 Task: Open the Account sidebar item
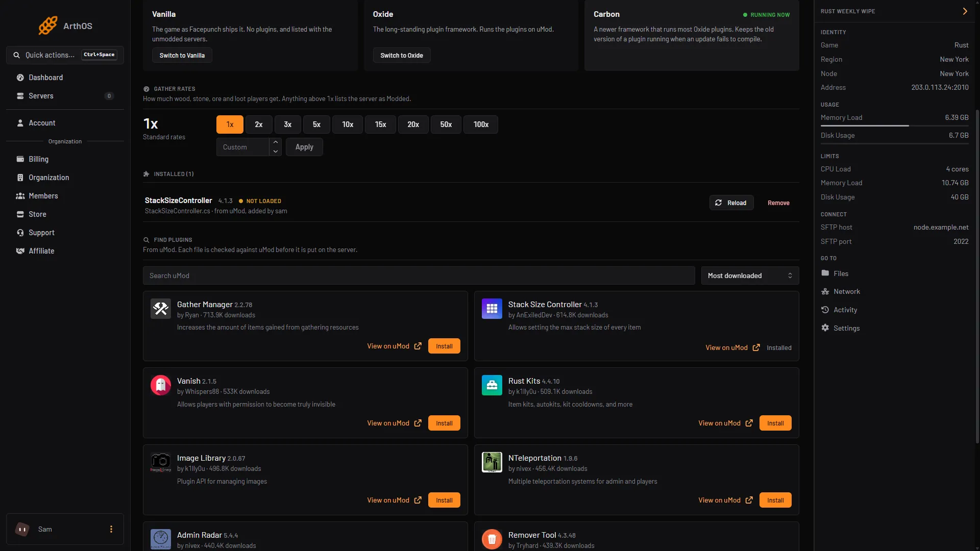[65, 123]
